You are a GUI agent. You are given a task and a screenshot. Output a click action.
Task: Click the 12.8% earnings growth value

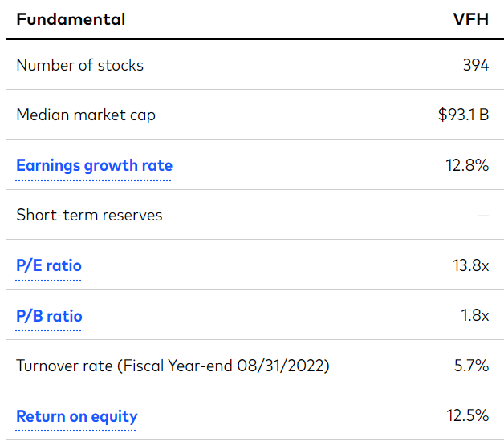pyautogui.click(x=467, y=166)
